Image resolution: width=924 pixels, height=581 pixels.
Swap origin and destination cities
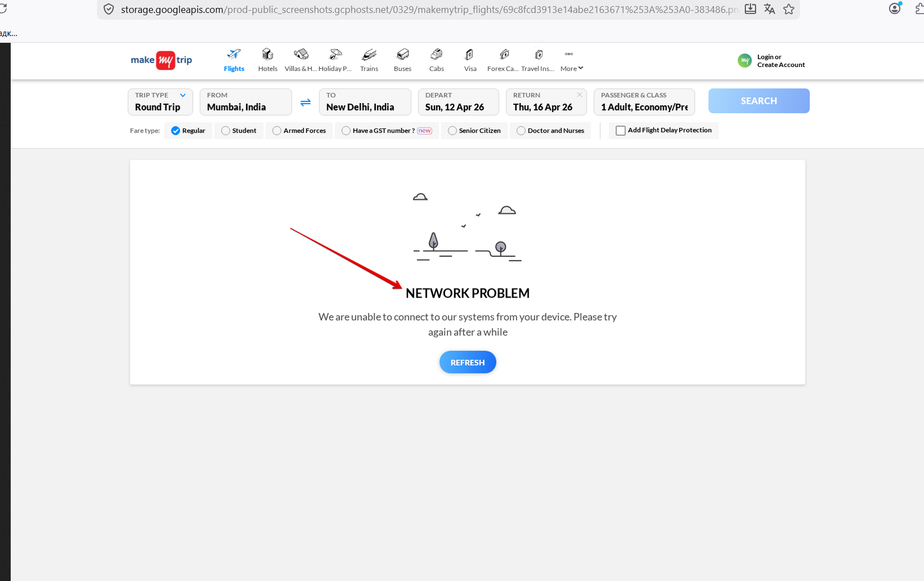(x=305, y=102)
